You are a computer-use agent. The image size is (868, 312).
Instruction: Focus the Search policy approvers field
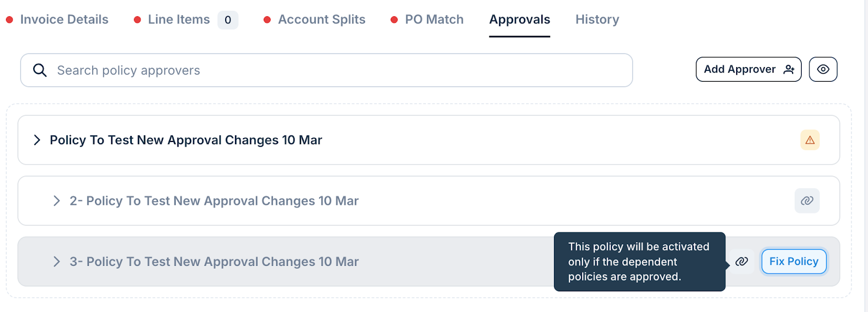pyautogui.click(x=327, y=70)
